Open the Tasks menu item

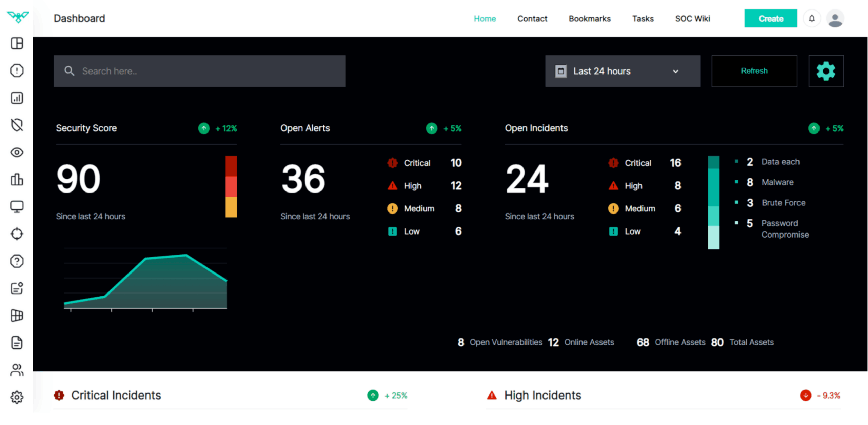(x=642, y=19)
